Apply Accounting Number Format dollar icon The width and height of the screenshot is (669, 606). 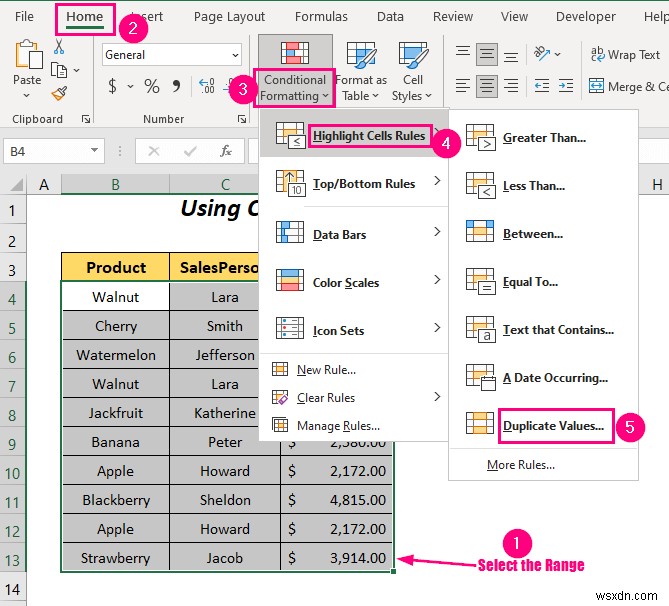[x=112, y=86]
